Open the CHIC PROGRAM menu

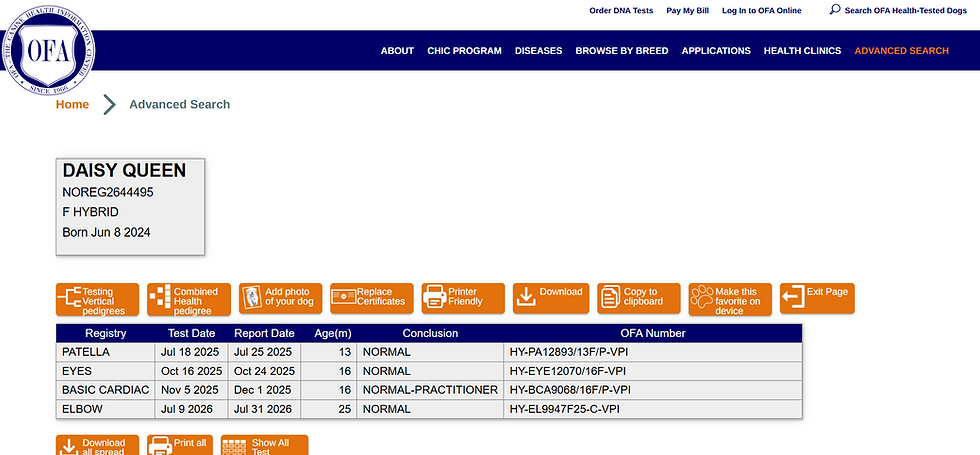tap(464, 51)
